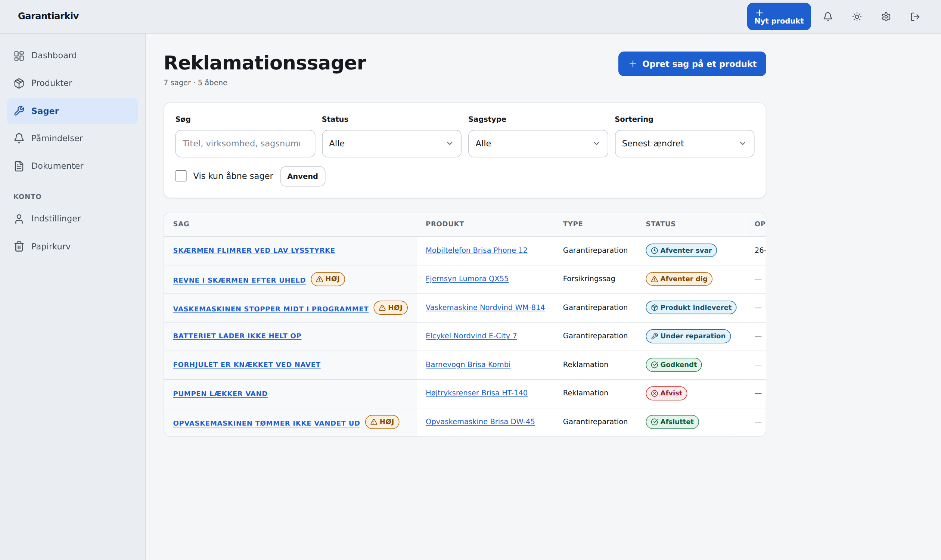
Task: Toggle light/dark theme sun icon
Action: point(857,16)
